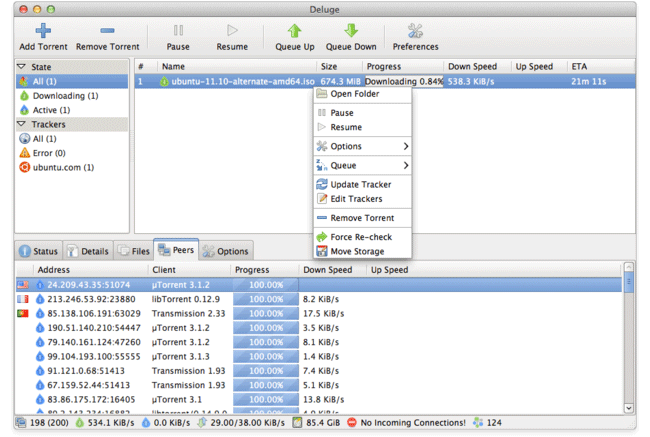Filter by tracker Error (0)

[72, 153]
